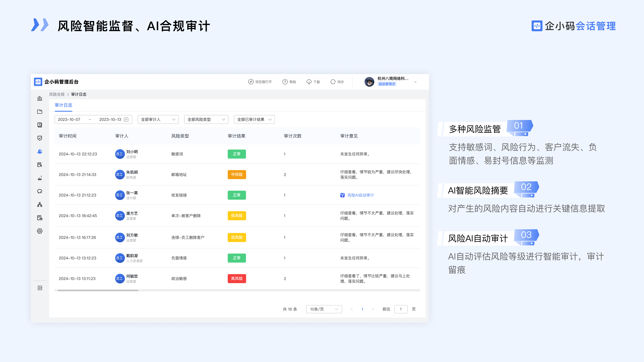644x362 pixels.
Task: Open the 10条/页 page size dropdown
Action: coord(324,309)
